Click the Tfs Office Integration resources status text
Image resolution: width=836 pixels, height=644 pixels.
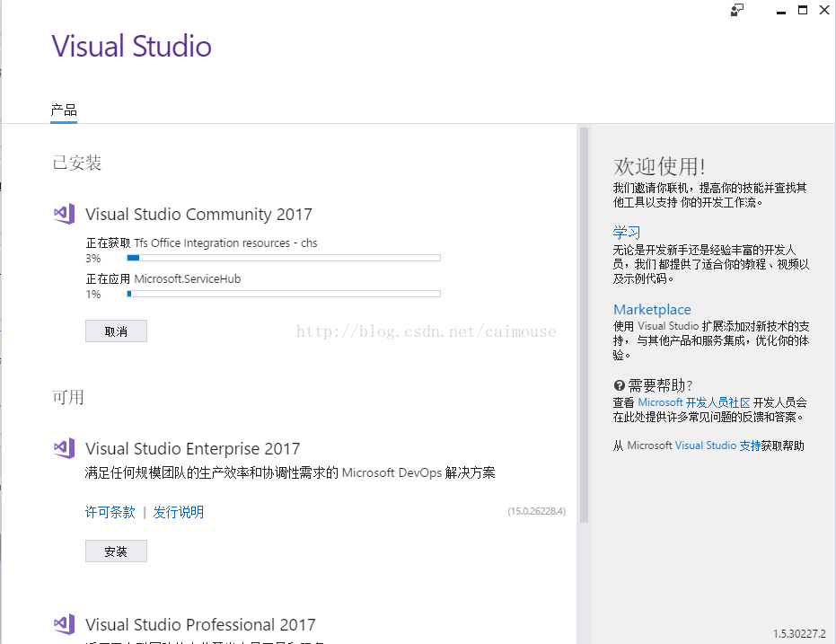pyautogui.click(x=201, y=243)
